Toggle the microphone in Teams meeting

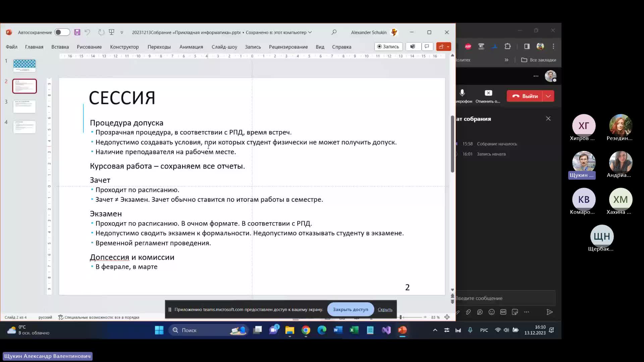pyautogui.click(x=463, y=96)
